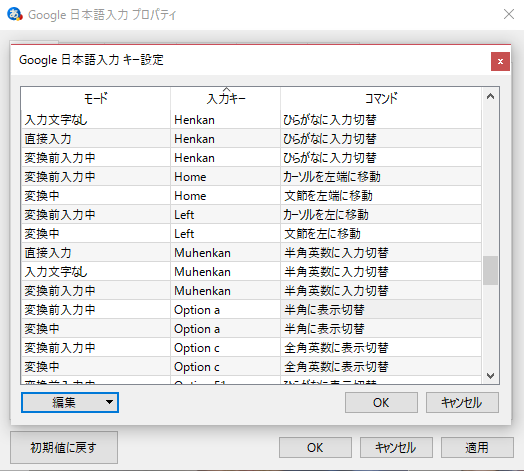524x471 pixels.
Task: Select ひらがなに入力切替 in 変換前入力中 row
Action: tap(381, 158)
